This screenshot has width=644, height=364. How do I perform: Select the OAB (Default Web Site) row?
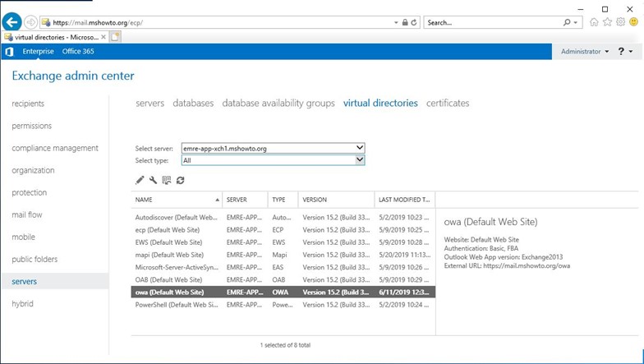[283, 279]
